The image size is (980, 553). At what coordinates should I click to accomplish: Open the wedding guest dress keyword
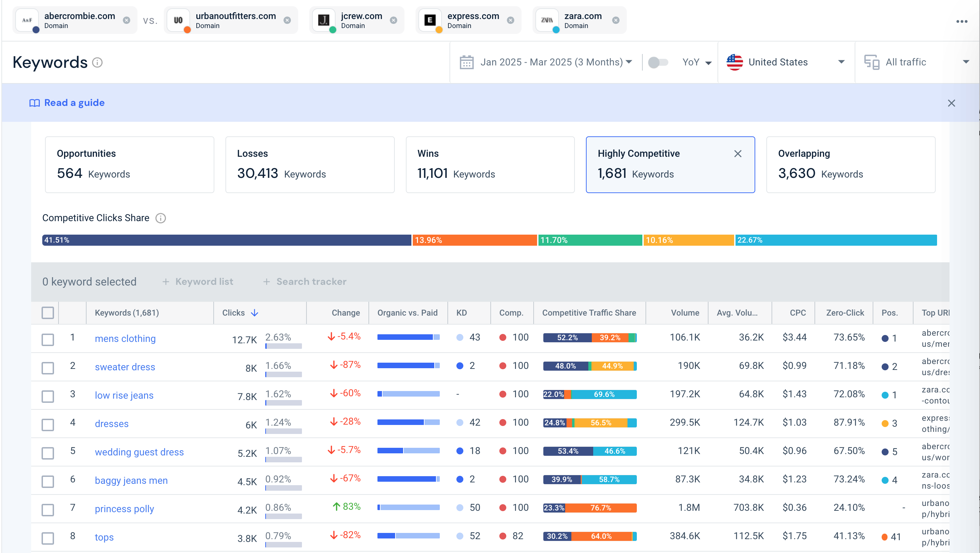pyautogui.click(x=139, y=452)
